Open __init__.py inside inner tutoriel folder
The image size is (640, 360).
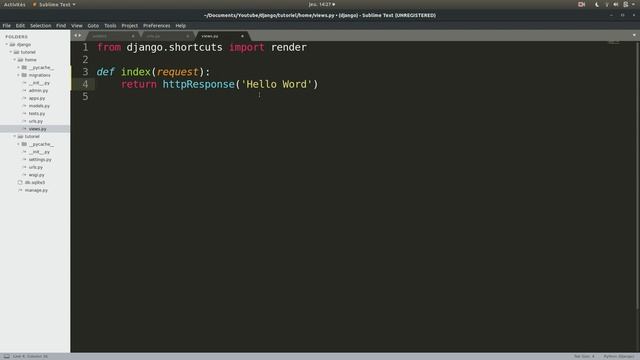click(39, 152)
